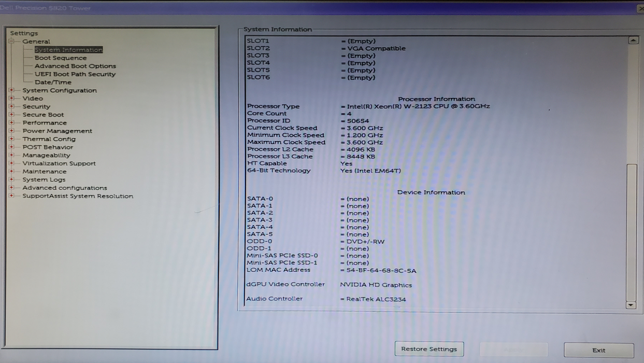Select Advanced Boot Options

click(x=76, y=66)
